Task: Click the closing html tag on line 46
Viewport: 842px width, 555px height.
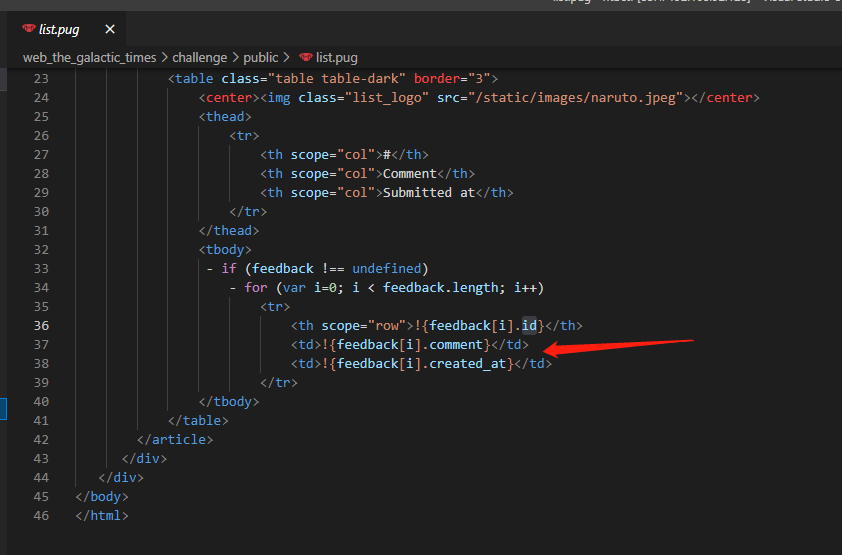Action: [102, 515]
